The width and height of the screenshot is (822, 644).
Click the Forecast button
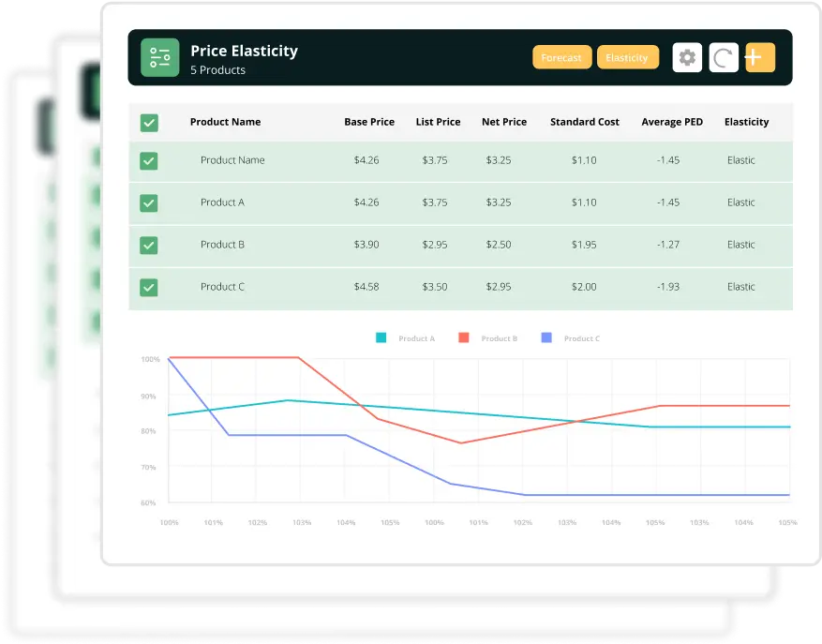coord(561,57)
